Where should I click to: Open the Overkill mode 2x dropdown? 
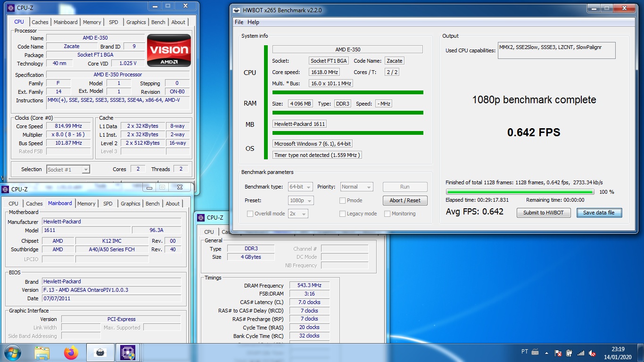pos(298,214)
